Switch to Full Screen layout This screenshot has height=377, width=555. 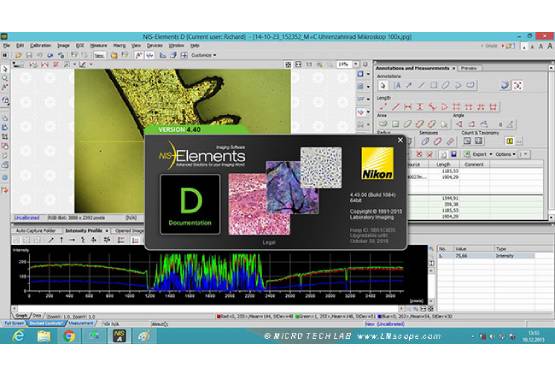(x=14, y=323)
